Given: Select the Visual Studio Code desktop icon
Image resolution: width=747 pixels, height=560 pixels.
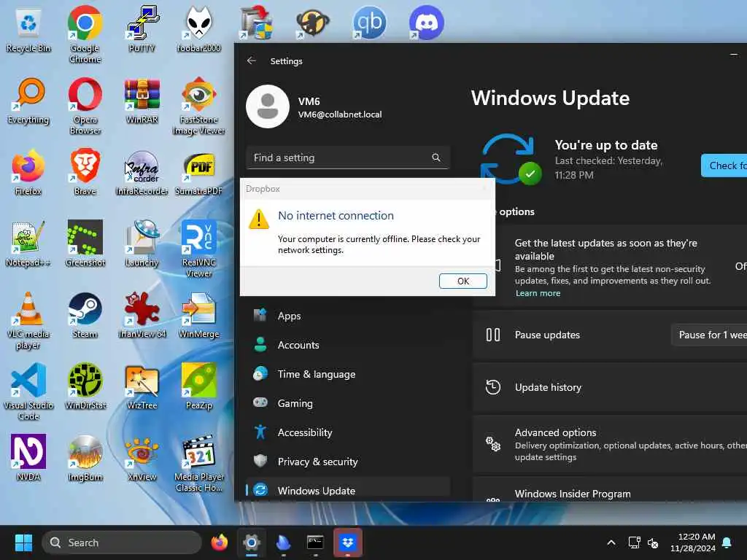Looking at the screenshot, I should coord(28,392).
